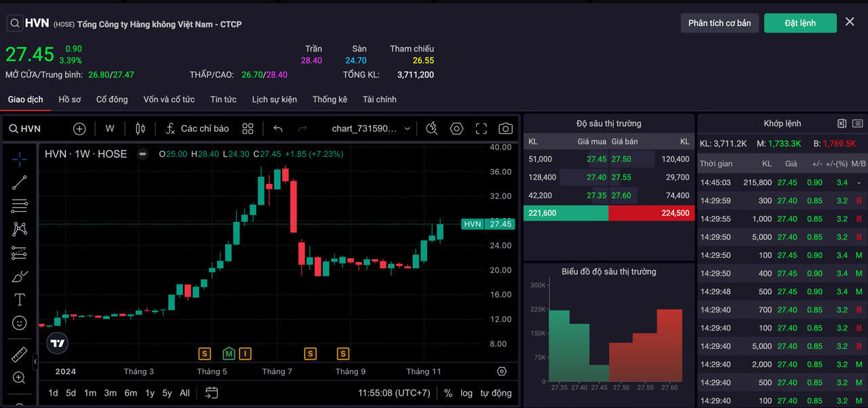Select the 6m date range
Viewport: 868px width, 408px height.
point(131,392)
